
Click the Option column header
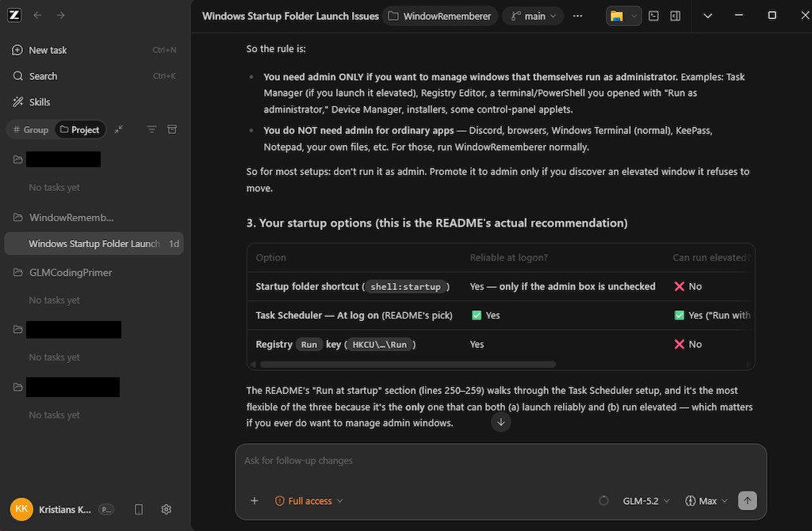pyautogui.click(x=271, y=258)
